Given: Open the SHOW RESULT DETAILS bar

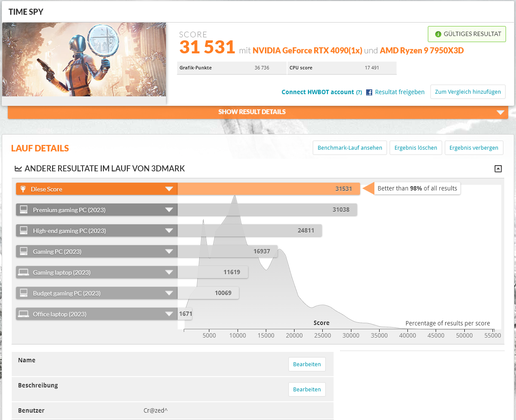Looking at the screenshot, I should click(x=258, y=112).
